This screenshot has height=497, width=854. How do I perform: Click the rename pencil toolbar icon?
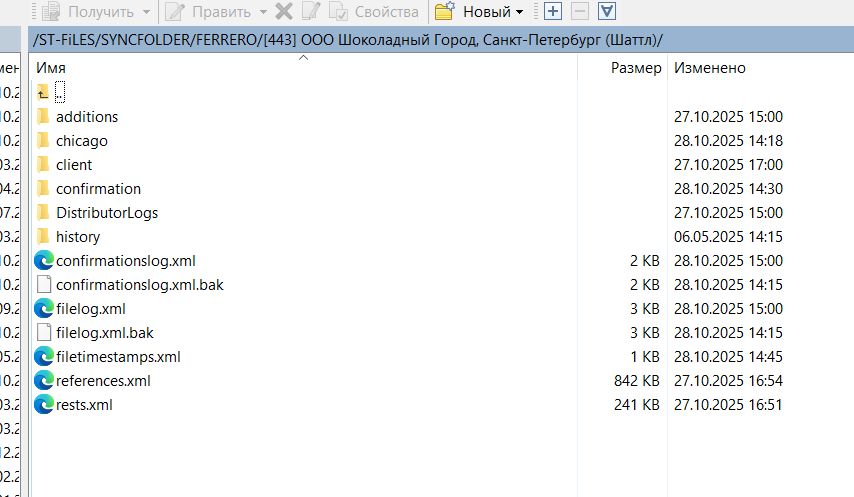coord(311,11)
